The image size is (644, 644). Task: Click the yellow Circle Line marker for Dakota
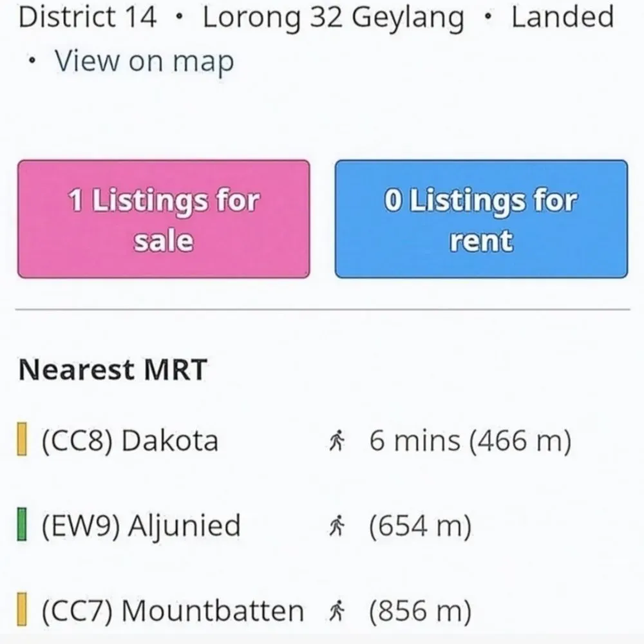tap(22, 439)
